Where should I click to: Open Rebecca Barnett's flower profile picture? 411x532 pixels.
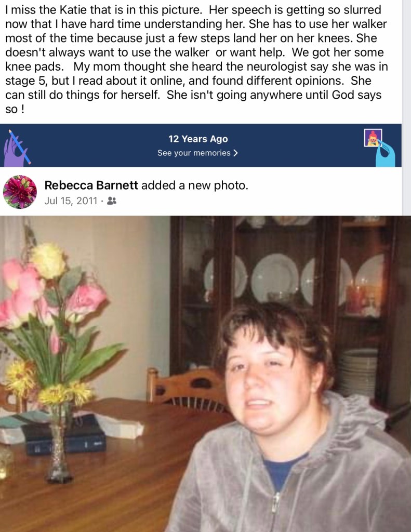20,192
